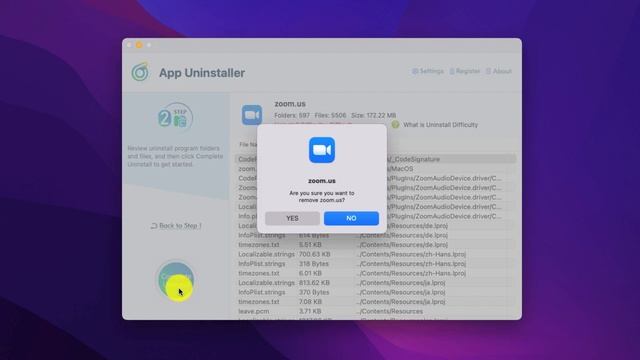Open the About link
The image size is (640, 360).
click(498, 71)
